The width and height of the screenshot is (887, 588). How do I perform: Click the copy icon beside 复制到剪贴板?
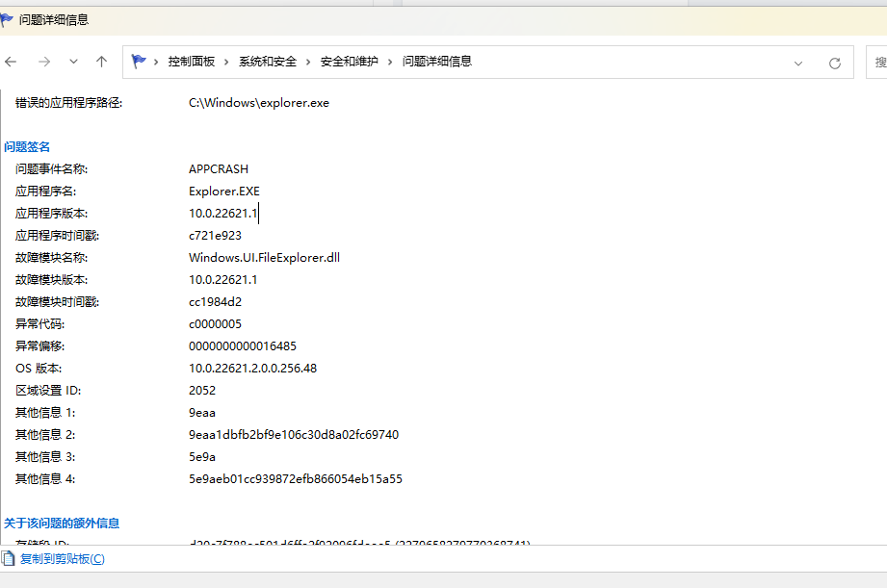coord(9,558)
